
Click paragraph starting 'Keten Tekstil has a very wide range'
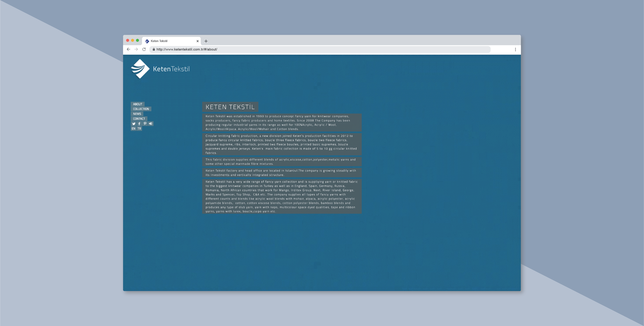coord(282,196)
